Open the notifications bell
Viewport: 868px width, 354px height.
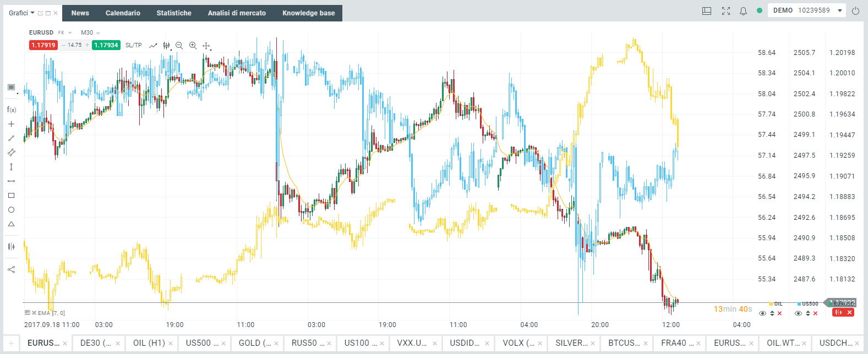(x=743, y=11)
